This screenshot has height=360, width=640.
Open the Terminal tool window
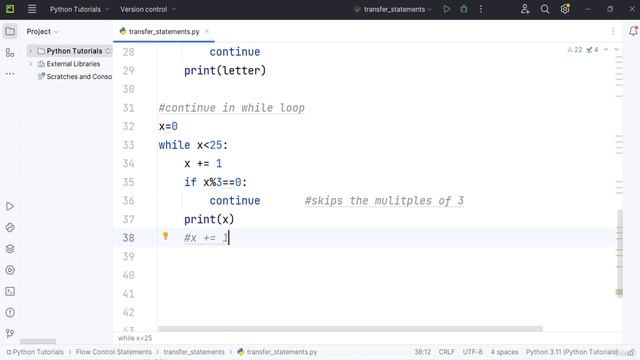point(10,291)
